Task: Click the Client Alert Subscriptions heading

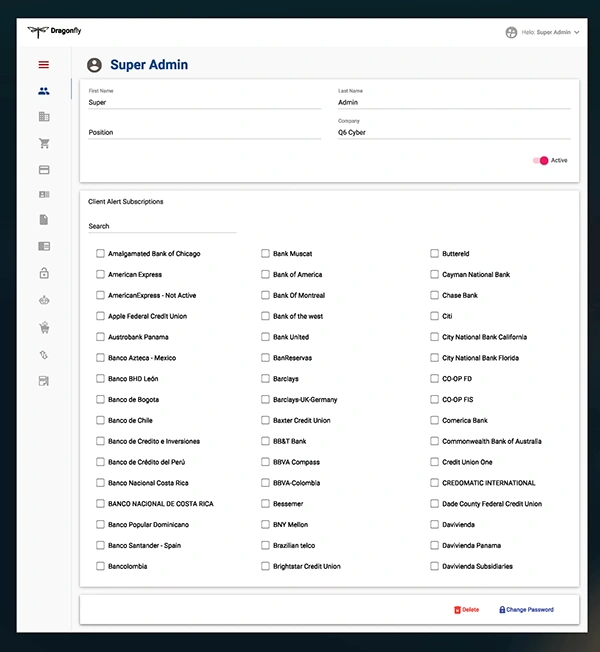Action: click(126, 202)
